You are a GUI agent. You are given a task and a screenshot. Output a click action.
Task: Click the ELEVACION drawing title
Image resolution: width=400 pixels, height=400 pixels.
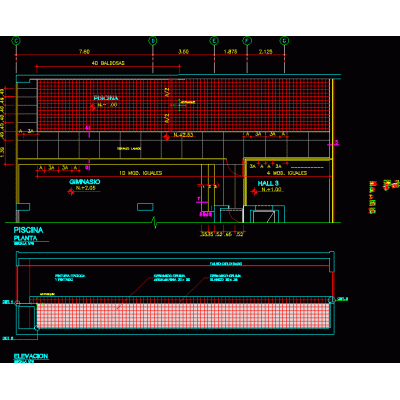click(x=31, y=356)
